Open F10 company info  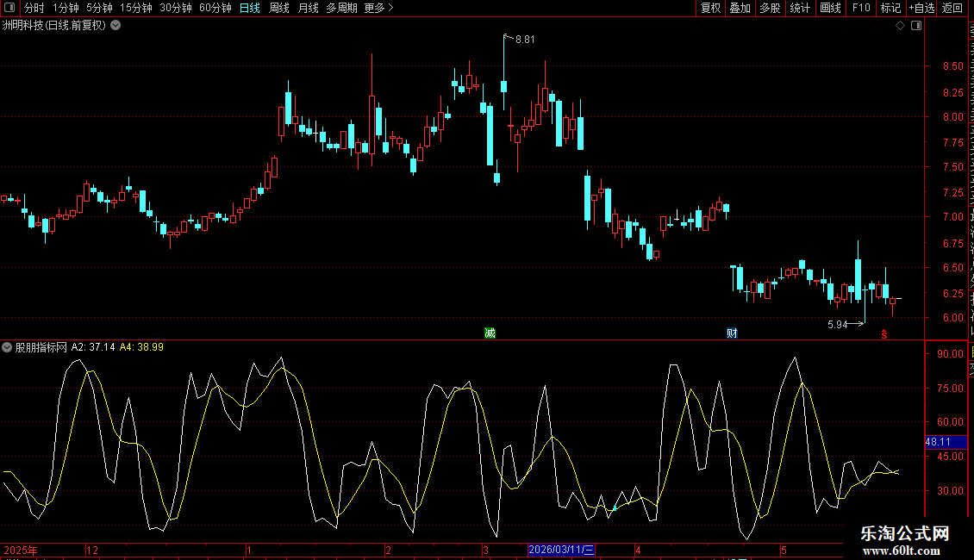coord(861,8)
